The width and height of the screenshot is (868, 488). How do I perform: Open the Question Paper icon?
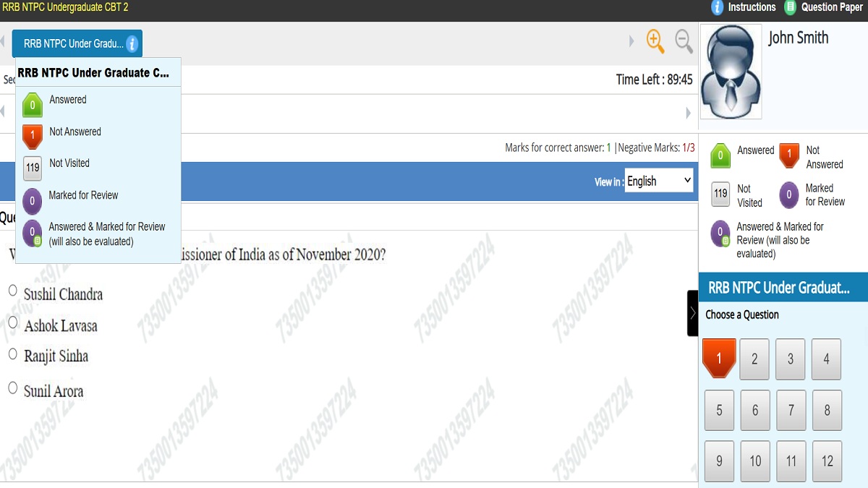coord(791,7)
